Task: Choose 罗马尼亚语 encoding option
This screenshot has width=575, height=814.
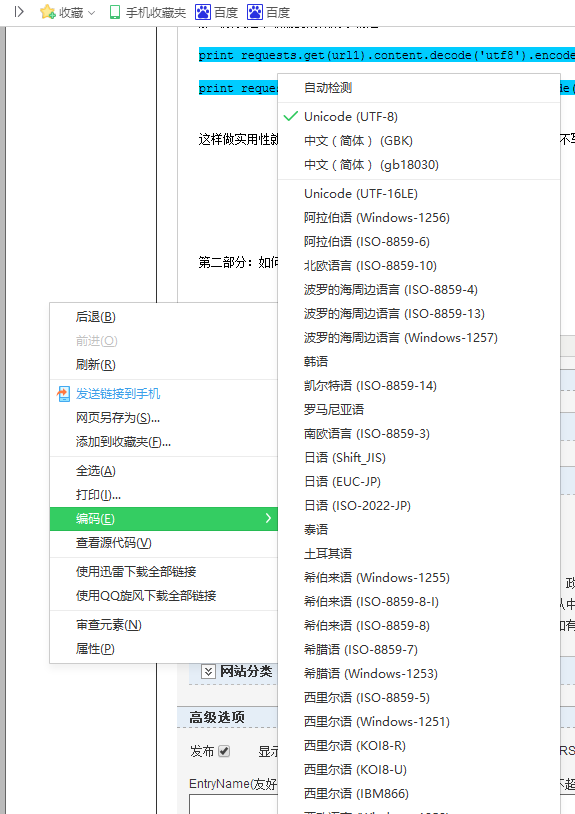Action: click(x=419, y=410)
